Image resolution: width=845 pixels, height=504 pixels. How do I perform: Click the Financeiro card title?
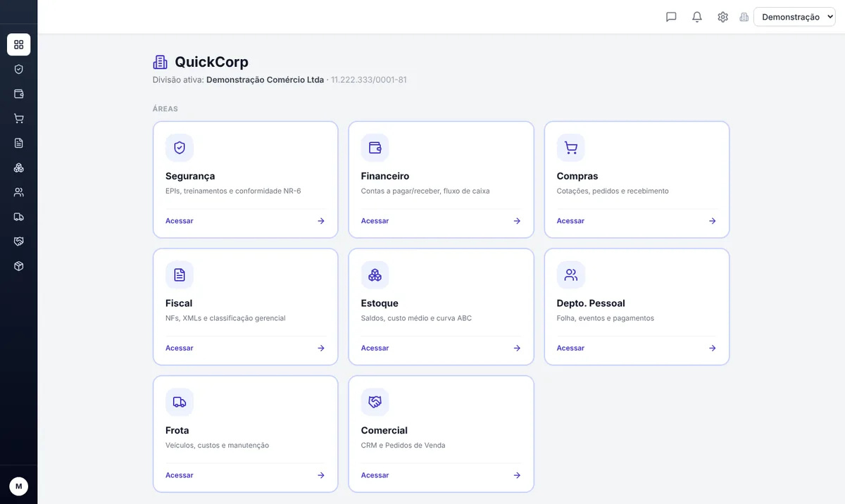[x=385, y=176]
